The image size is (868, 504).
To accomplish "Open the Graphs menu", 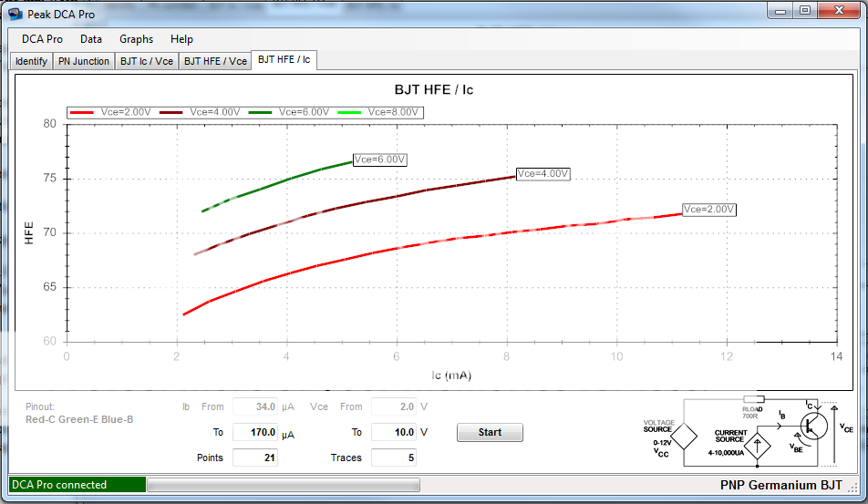I will coord(136,39).
